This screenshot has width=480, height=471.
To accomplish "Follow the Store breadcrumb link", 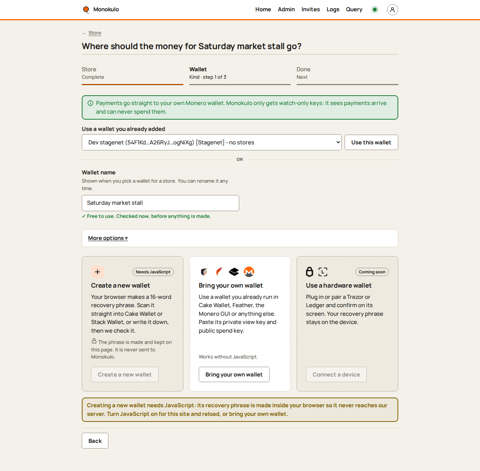I will (x=95, y=33).
